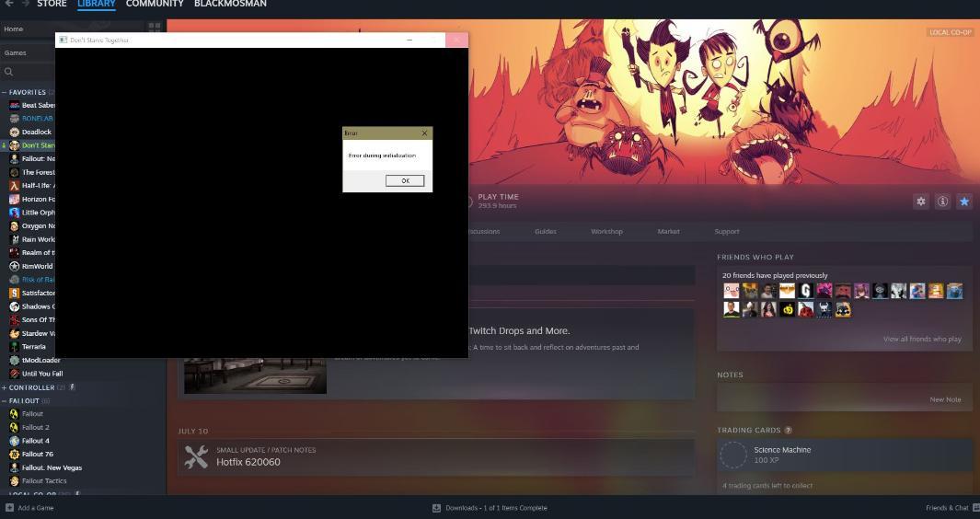Image resolution: width=980 pixels, height=519 pixels.
Task: Click the game info icon
Action: 942,202
